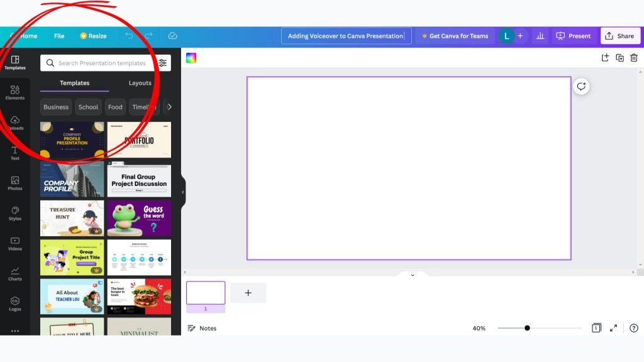644x362 pixels.
Task: Click the Present button
Action: pyautogui.click(x=573, y=36)
